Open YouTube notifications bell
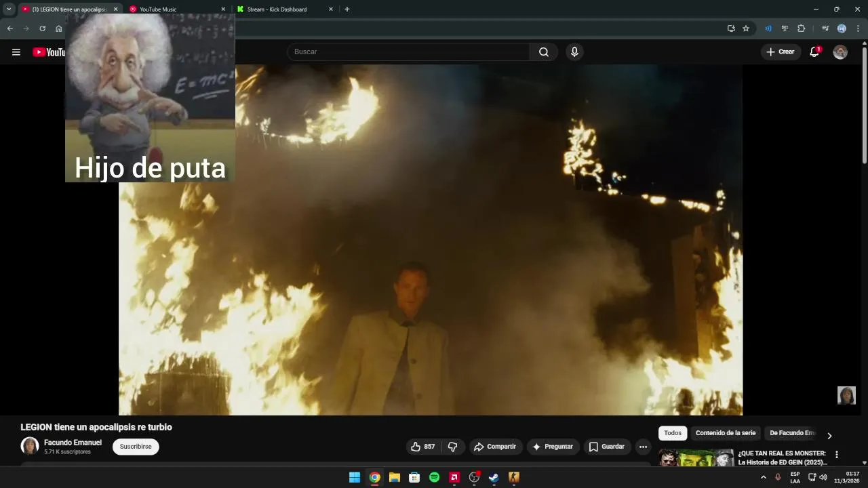This screenshot has width=868, height=488. tap(814, 52)
